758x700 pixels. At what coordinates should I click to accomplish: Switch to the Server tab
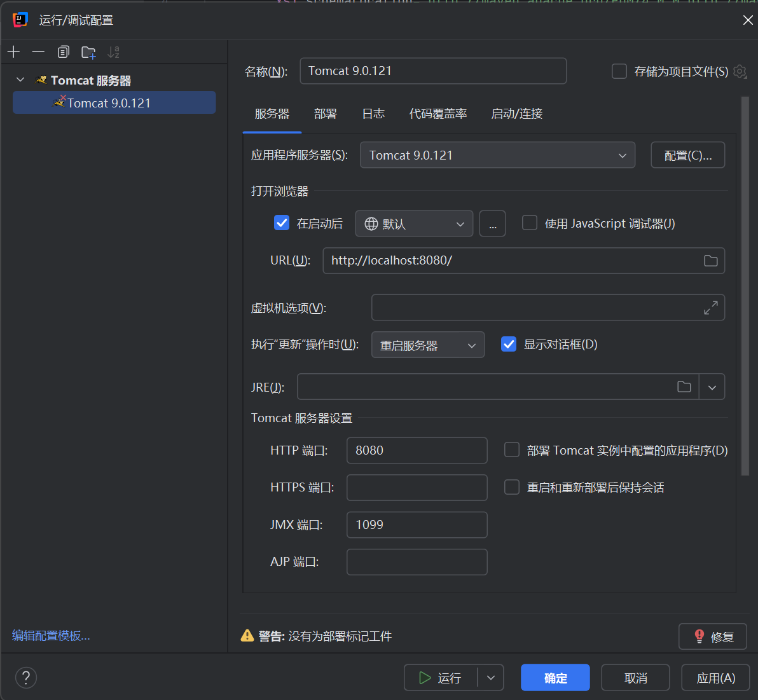(272, 114)
